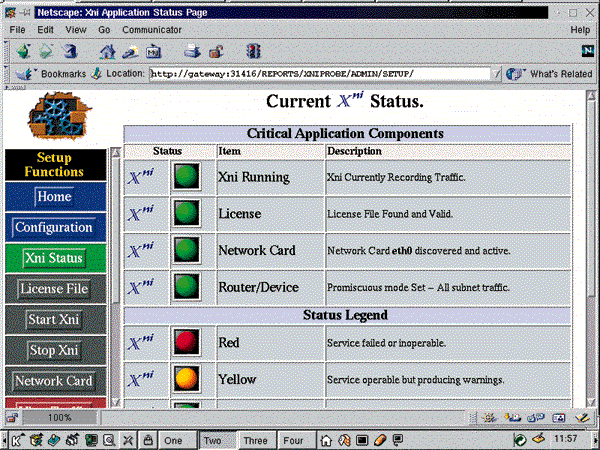
Task: Click the Print icon in the toolbar
Action: (x=192, y=50)
